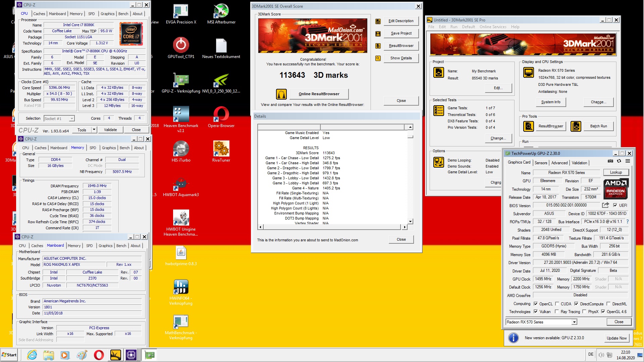Click GPU-Z screenshot camera icon
The height and width of the screenshot is (362, 644).
click(610, 161)
